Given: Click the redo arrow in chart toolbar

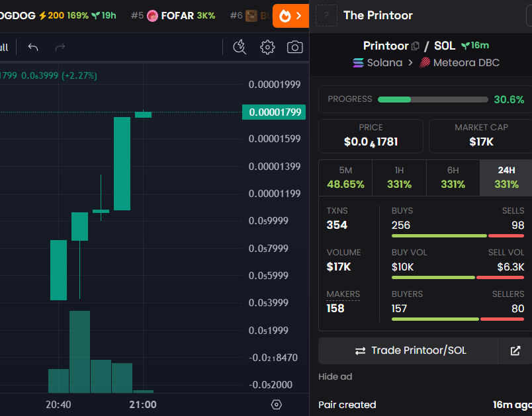Looking at the screenshot, I should (60, 47).
